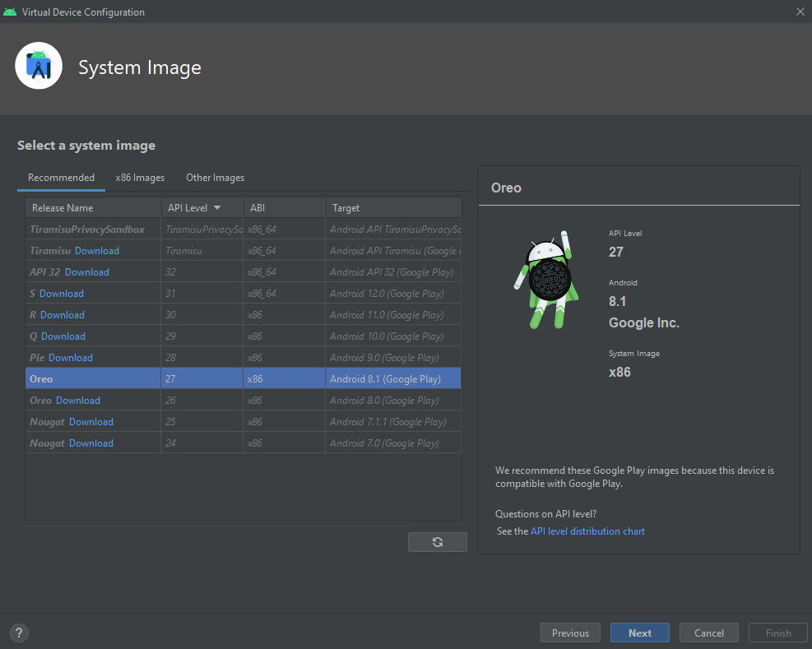812x649 pixels.
Task: Download the S system image
Action: pyautogui.click(x=62, y=294)
